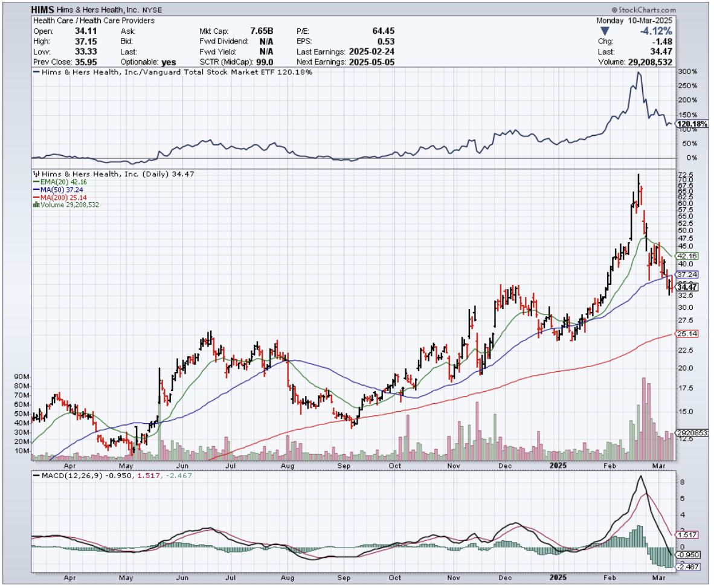714x588 pixels.
Task: Click the volume bars icon in legend
Action: pos(35,205)
